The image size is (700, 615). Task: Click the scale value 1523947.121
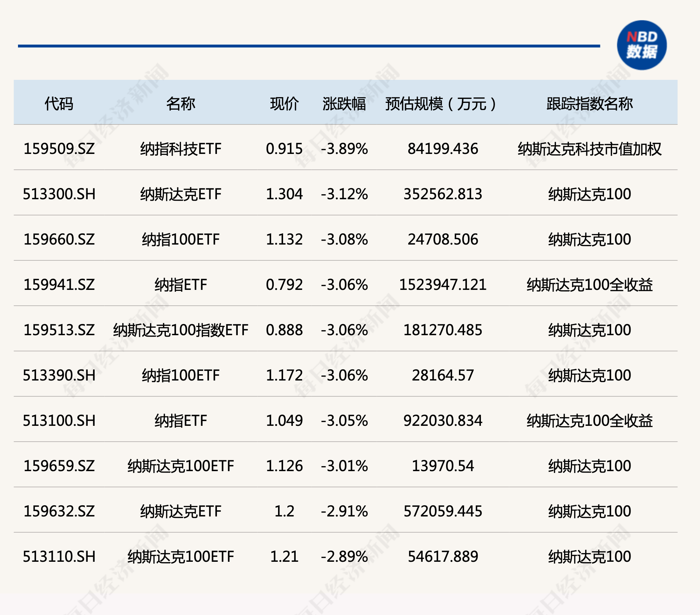[x=443, y=285]
